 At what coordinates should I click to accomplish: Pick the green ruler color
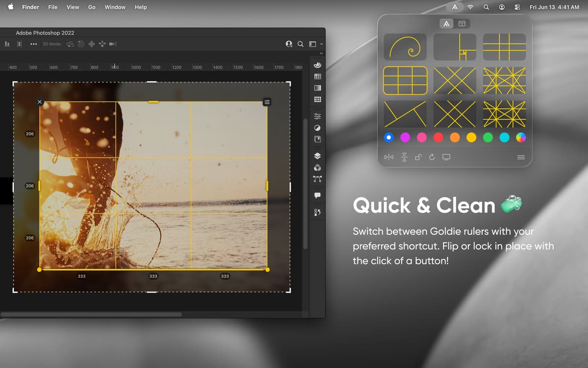point(488,138)
